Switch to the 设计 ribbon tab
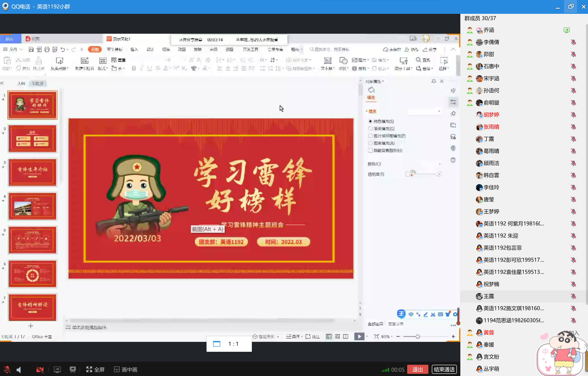Image resolution: width=588 pixels, height=376 pixels. [150, 50]
